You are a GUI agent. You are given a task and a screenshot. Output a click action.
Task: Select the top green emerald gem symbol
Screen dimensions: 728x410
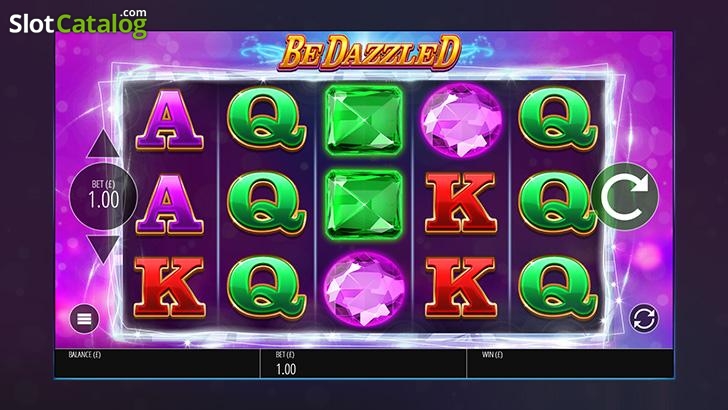(364, 120)
